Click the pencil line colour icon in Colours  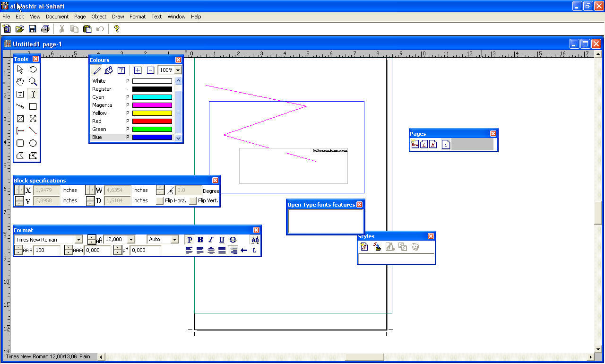tap(96, 70)
